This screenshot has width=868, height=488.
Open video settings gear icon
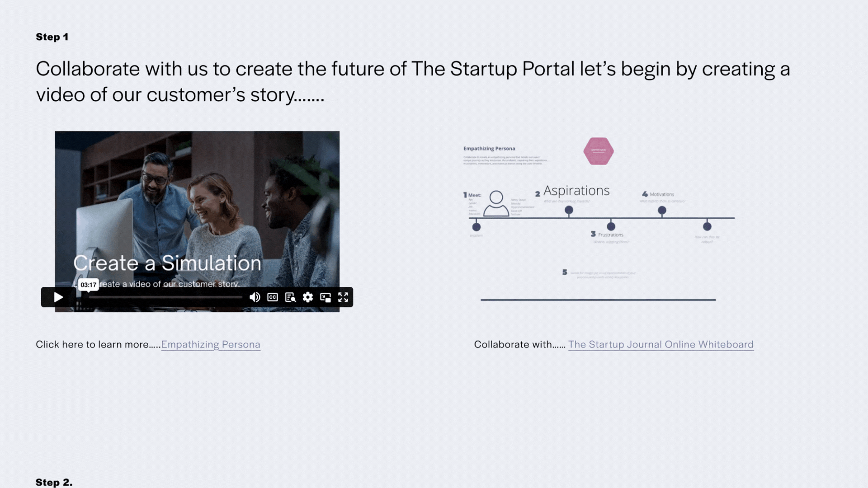click(308, 297)
